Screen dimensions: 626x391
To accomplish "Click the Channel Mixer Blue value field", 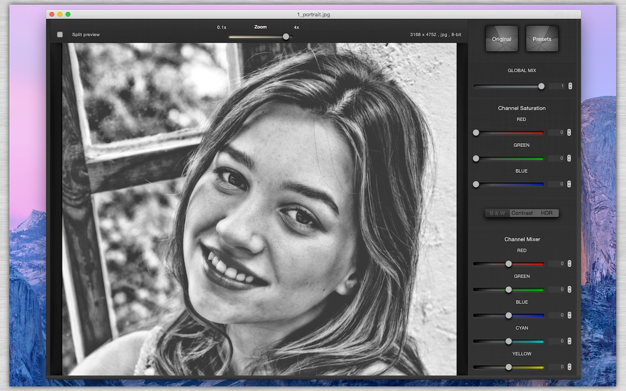I will tap(557, 315).
